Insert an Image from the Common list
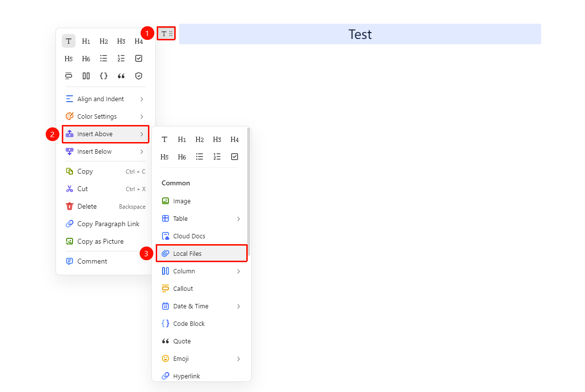Screen dimensions: 585x392 tap(201, 201)
